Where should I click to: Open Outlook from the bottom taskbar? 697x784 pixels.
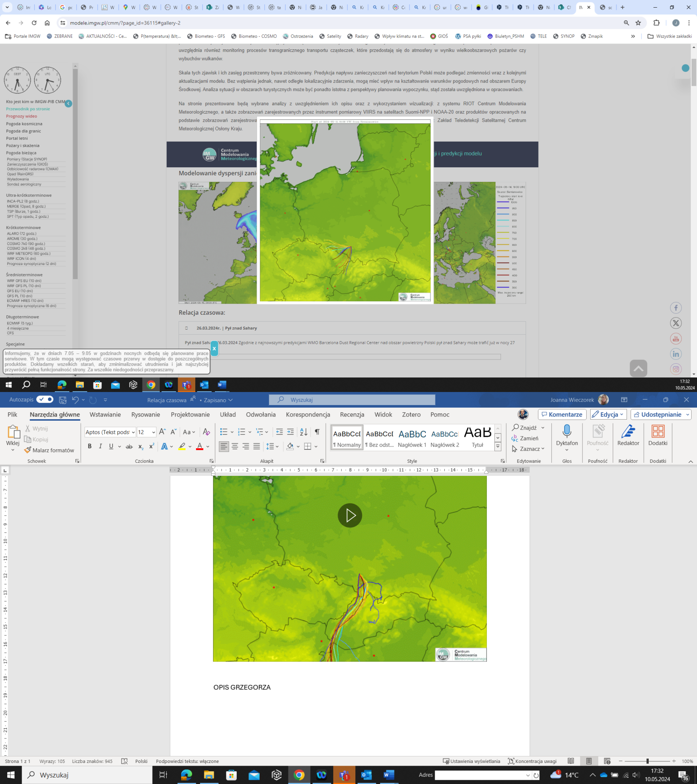pyautogui.click(x=366, y=775)
